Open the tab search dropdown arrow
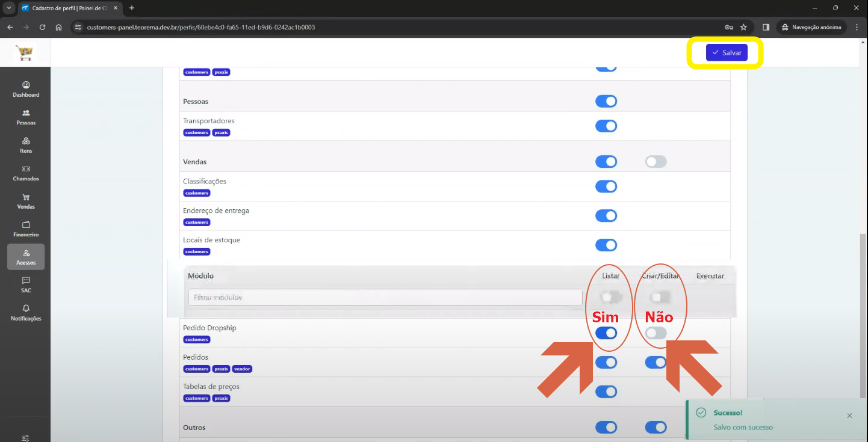Screen dimensions: 868x442 [8, 8]
